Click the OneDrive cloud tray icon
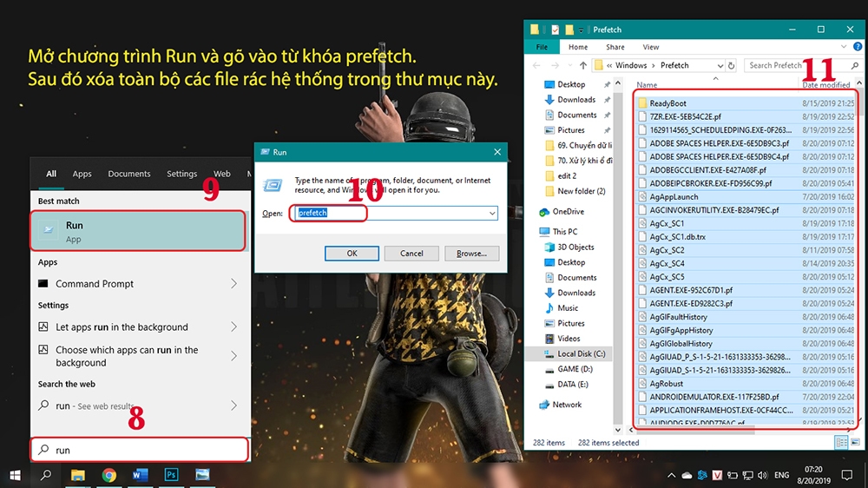Image resolution: width=868 pixels, height=488 pixels. [687, 475]
